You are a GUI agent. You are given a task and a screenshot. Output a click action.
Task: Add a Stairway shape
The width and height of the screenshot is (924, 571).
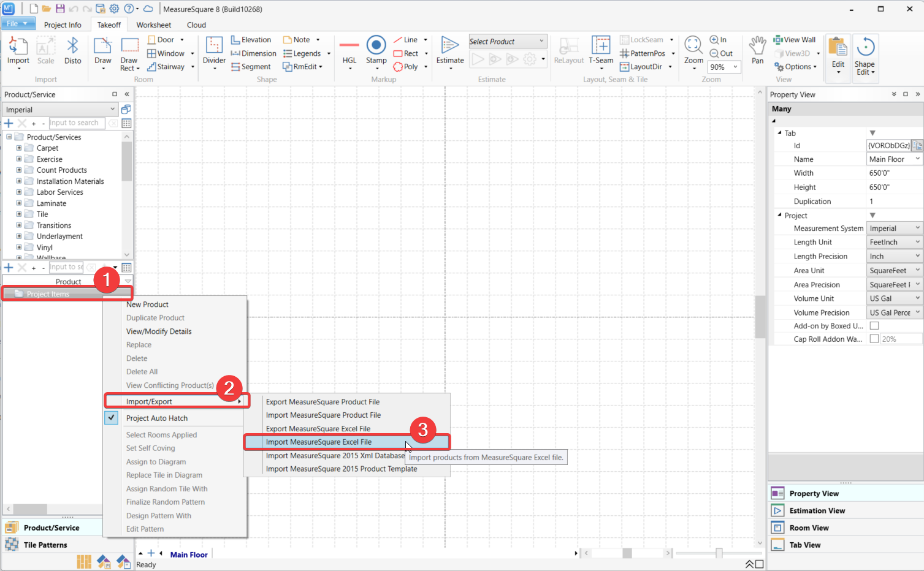[170, 67]
